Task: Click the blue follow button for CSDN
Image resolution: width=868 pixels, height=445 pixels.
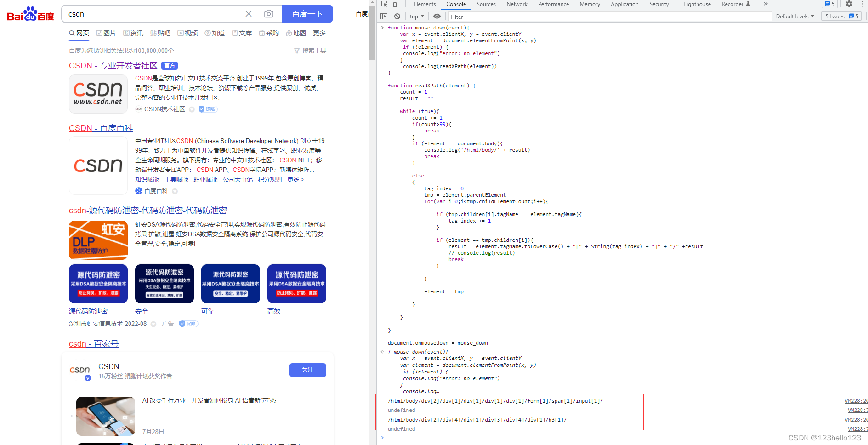Action: pyautogui.click(x=308, y=370)
